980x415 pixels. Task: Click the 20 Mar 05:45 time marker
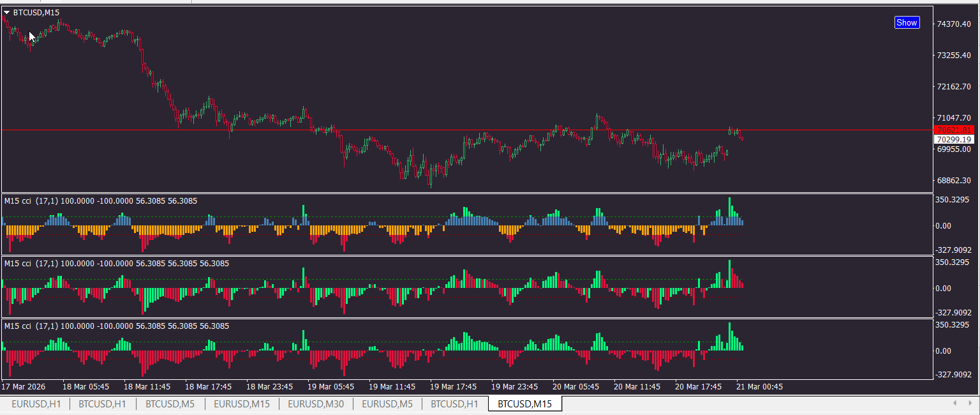[x=576, y=387]
